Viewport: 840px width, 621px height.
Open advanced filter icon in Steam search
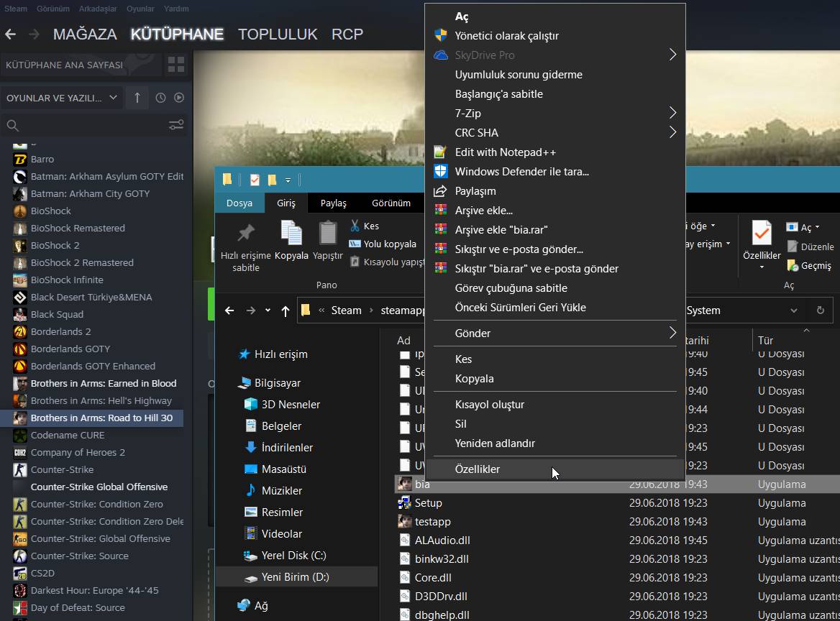(x=176, y=125)
